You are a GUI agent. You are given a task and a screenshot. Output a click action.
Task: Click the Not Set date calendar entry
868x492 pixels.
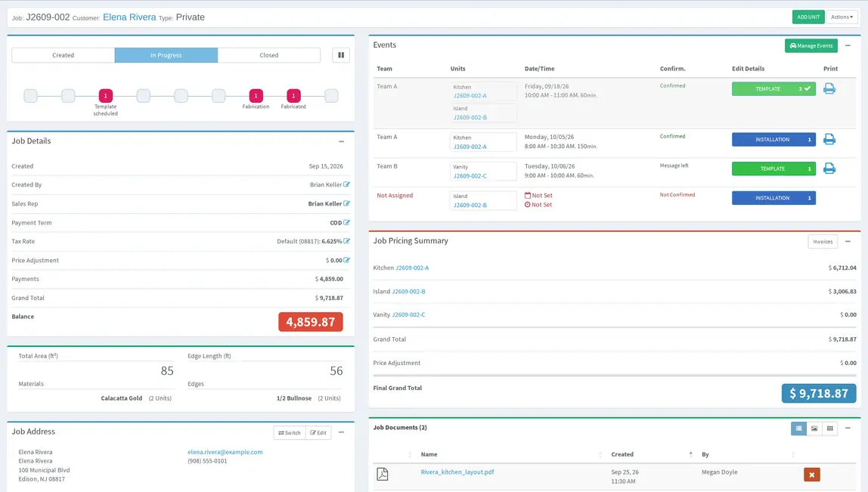[538, 195]
